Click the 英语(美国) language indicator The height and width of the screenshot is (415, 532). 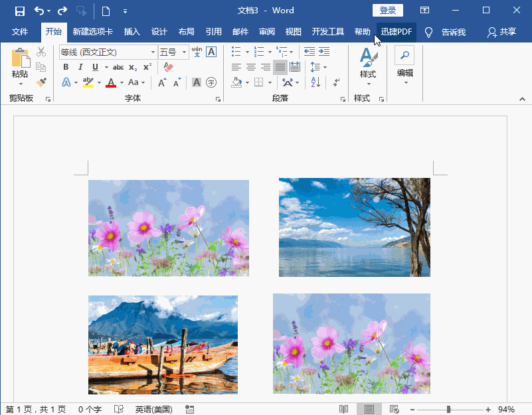153,409
